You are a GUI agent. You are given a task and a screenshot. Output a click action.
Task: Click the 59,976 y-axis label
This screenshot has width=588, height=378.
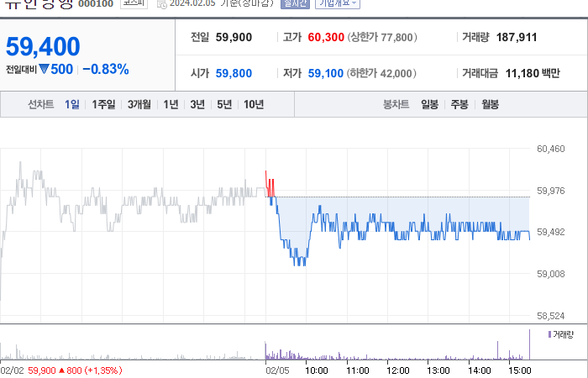pyautogui.click(x=550, y=191)
